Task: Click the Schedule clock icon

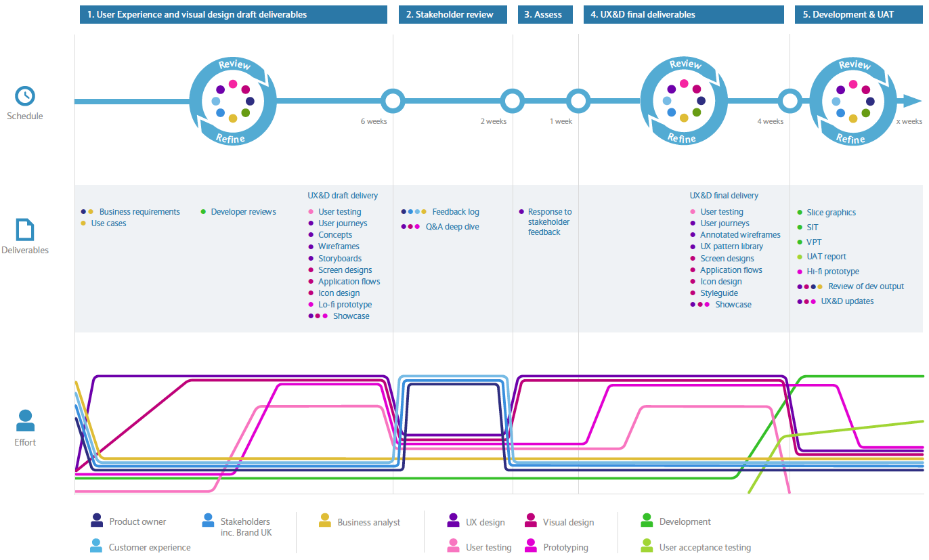Action: click(x=25, y=95)
